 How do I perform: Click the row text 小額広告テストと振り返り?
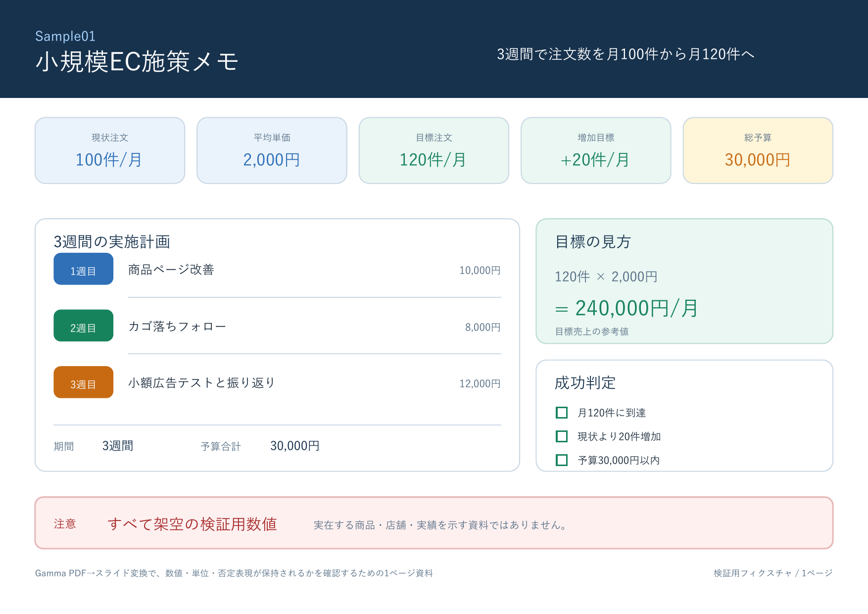201,383
